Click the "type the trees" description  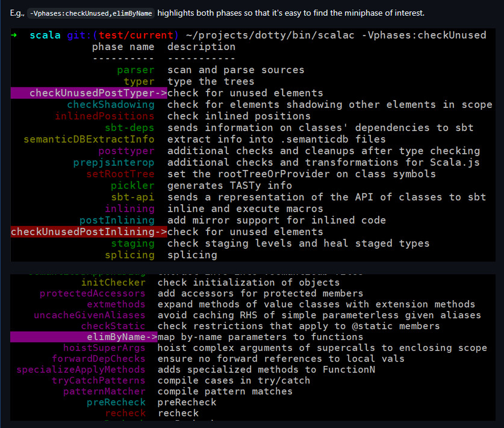(211, 82)
